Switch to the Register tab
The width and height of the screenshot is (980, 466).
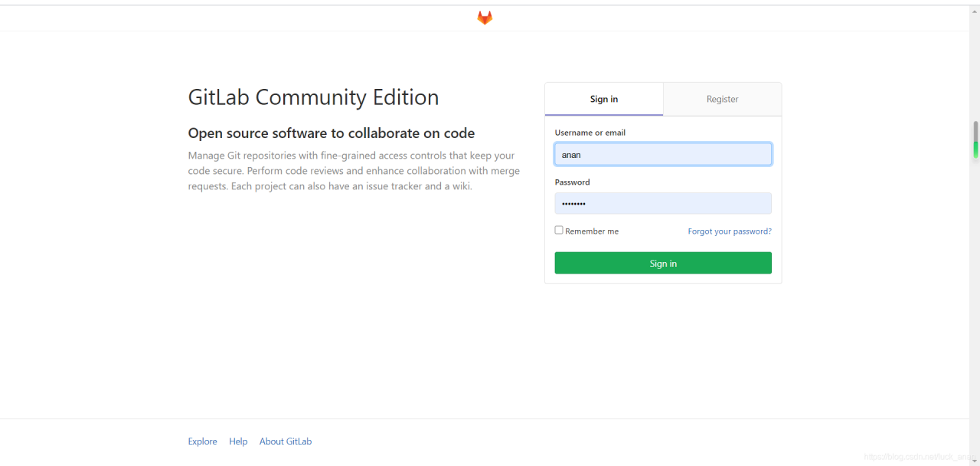pos(722,99)
